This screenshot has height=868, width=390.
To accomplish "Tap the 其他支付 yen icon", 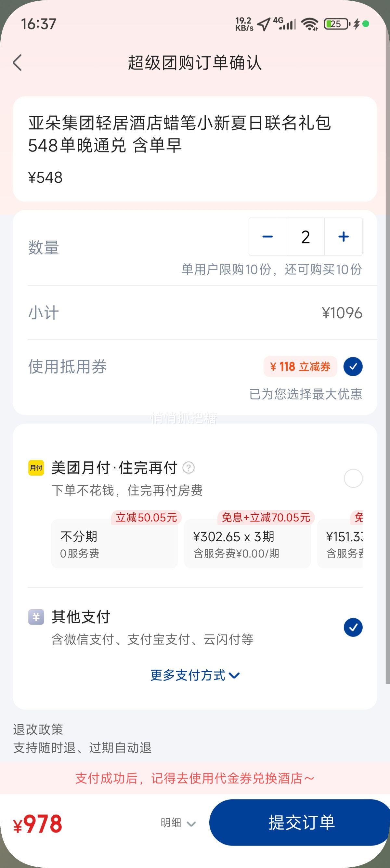I will click(x=36, y=617).
